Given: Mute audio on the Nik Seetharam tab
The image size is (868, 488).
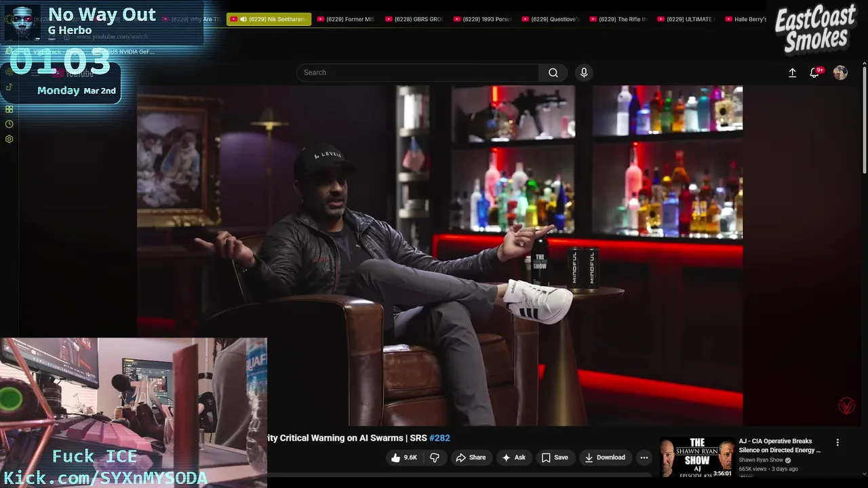Looking at the screenshot, I should pyautogui.click(x=243, y=19).
